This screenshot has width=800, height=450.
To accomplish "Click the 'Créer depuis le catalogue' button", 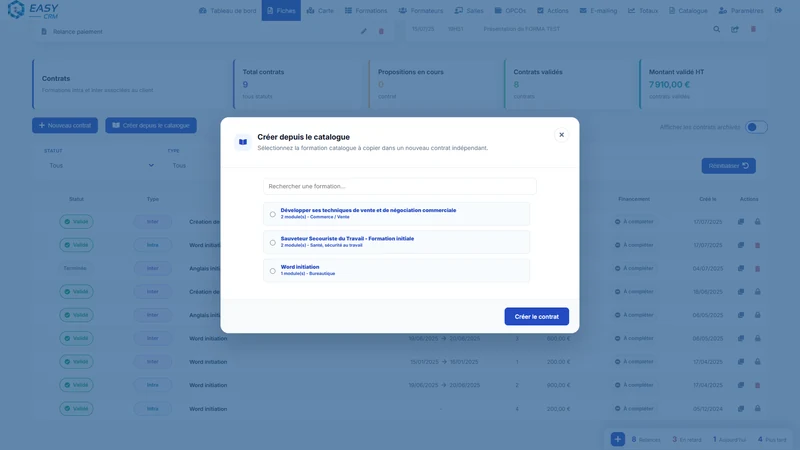I will coord(151,125).
